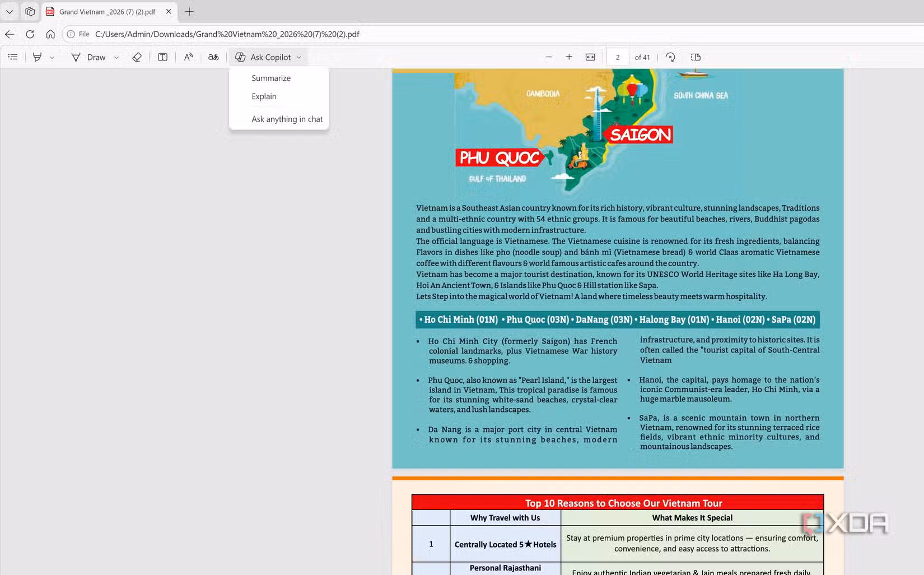The height and width of the screenshot is (575, 924).
Task: Choose Explain from Copilot menu
Action: click(x=264, y=96)
